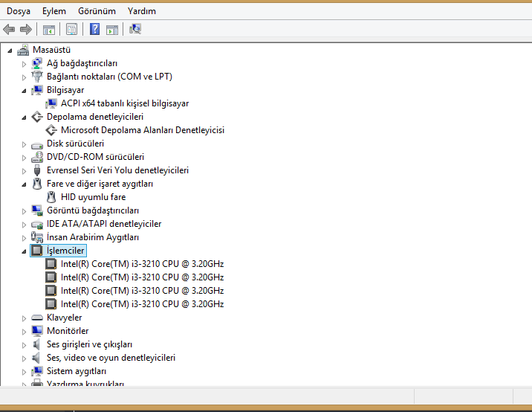Click the HID uyumlu fare mouse icon
Image resolution: width=532 pixels, height=412 pixels.
51,197
